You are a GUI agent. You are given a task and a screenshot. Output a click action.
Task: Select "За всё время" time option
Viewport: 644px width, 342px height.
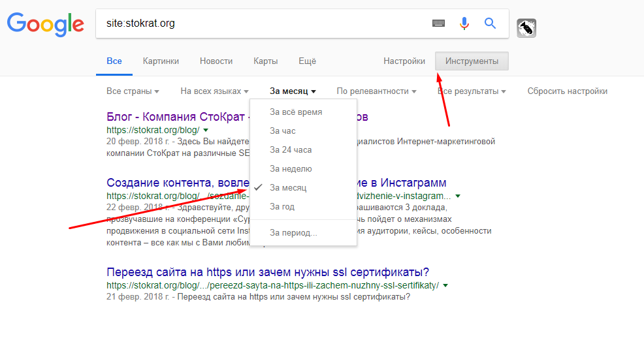pos(296,112)
